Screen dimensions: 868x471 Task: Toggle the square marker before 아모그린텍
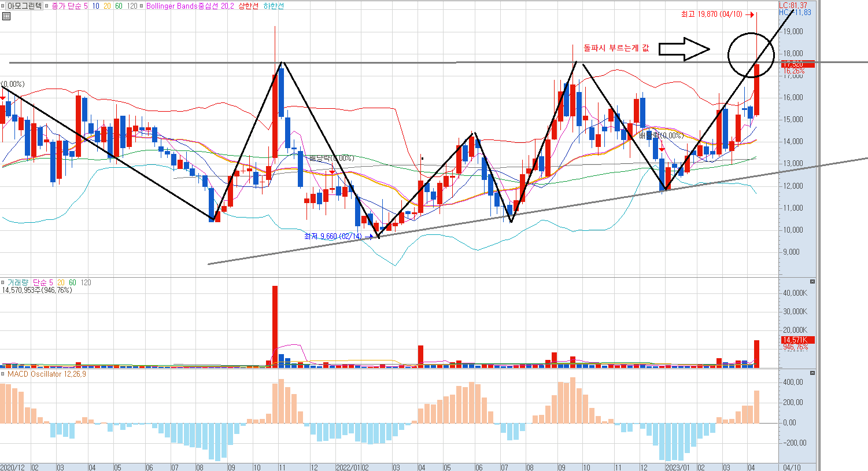click(x=3, y=6)
